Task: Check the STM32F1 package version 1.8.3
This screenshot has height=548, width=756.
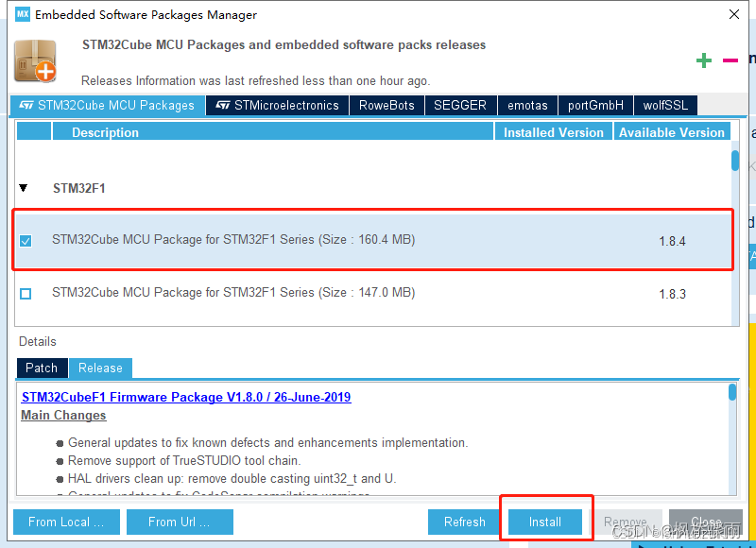Action: pyautogui.click(x=26, y=294)
